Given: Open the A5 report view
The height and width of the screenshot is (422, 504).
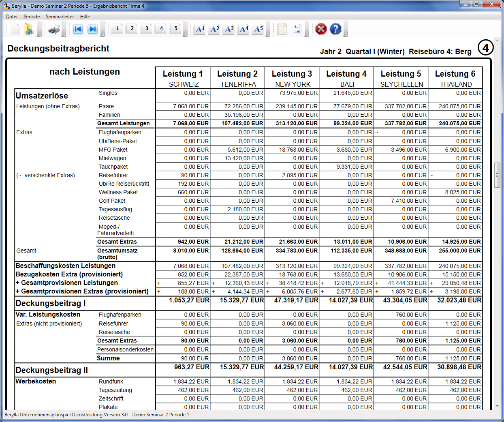Looking at the screenshot, I should tap(258, 29).
